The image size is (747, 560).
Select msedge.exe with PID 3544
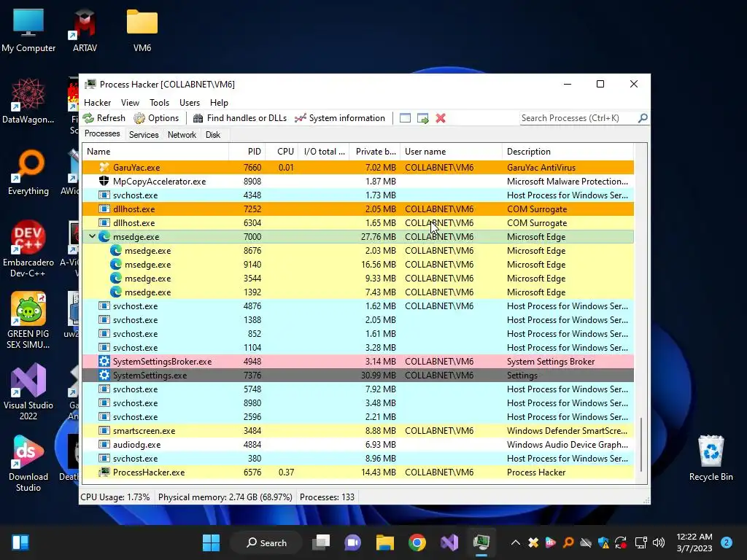[357, 278]
